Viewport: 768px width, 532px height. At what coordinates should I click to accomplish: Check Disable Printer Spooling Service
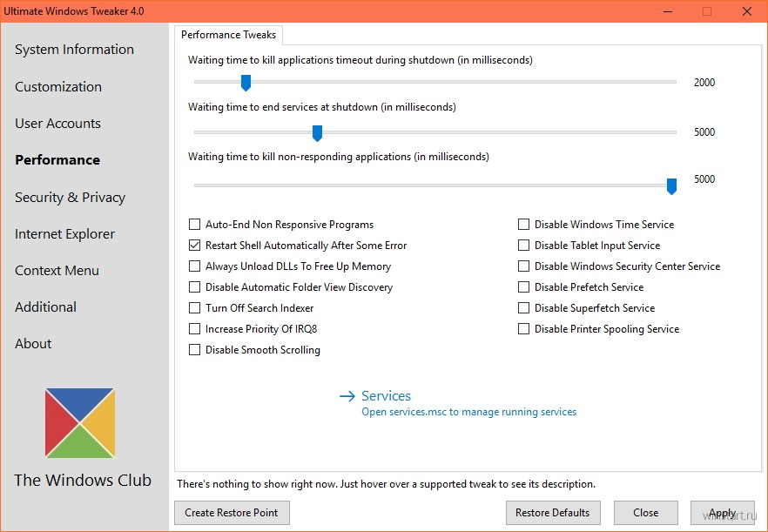coord(523,329)
